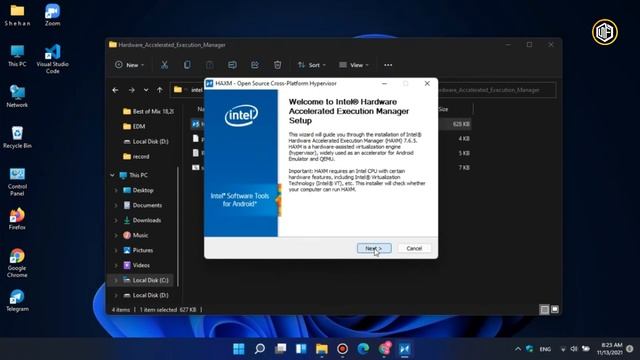This screenshot has height=360, width=640.
Task: Select Local Disk (D:) under This PC
Action: [146, 296]
